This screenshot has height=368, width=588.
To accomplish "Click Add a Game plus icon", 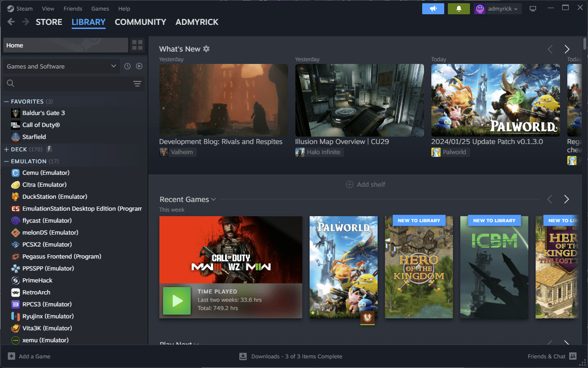I will [x=11, y=356].
